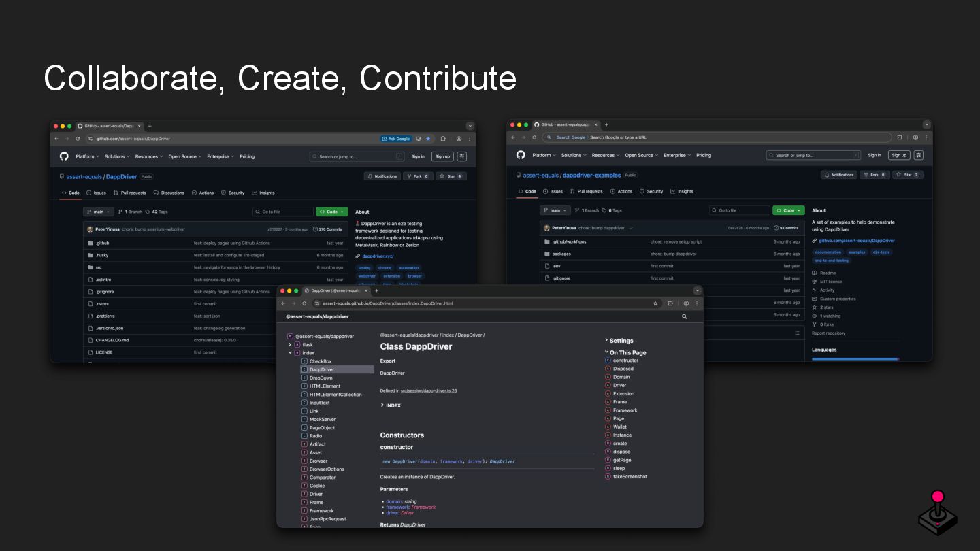The width and height of the screenshot is (980, 551).
Task: Expand the INDEX section under Class DappDriver
Action: [x=391, y=405]
